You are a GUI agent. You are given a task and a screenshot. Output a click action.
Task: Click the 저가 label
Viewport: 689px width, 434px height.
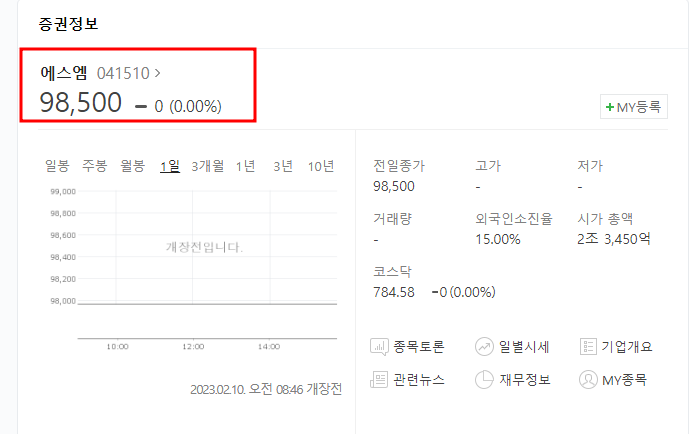coord(590,166)
